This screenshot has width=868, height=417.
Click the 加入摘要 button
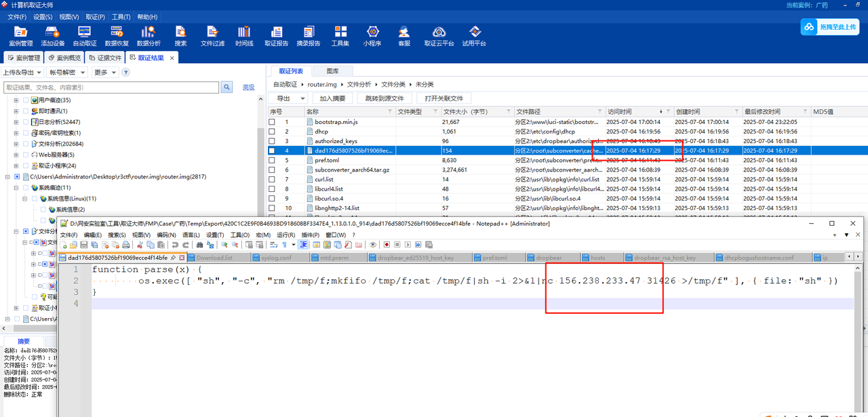[x=332, y=98]
